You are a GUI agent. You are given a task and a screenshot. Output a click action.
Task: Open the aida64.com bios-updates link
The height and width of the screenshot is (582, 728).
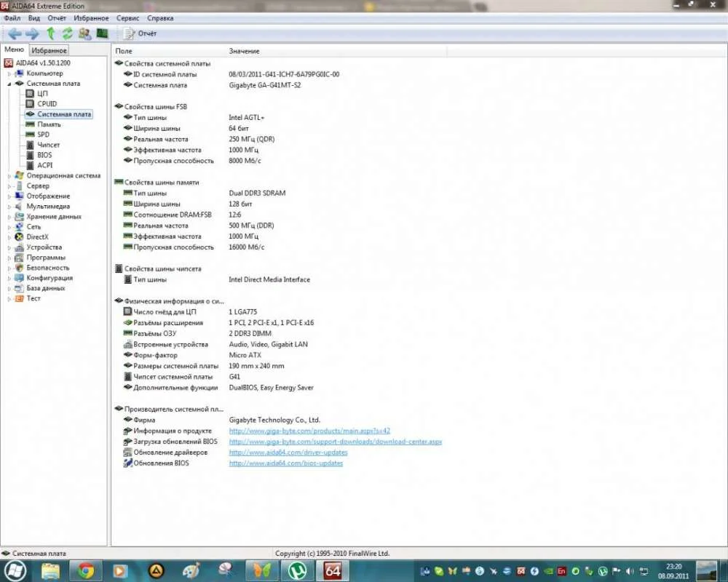tap(285, 463)
